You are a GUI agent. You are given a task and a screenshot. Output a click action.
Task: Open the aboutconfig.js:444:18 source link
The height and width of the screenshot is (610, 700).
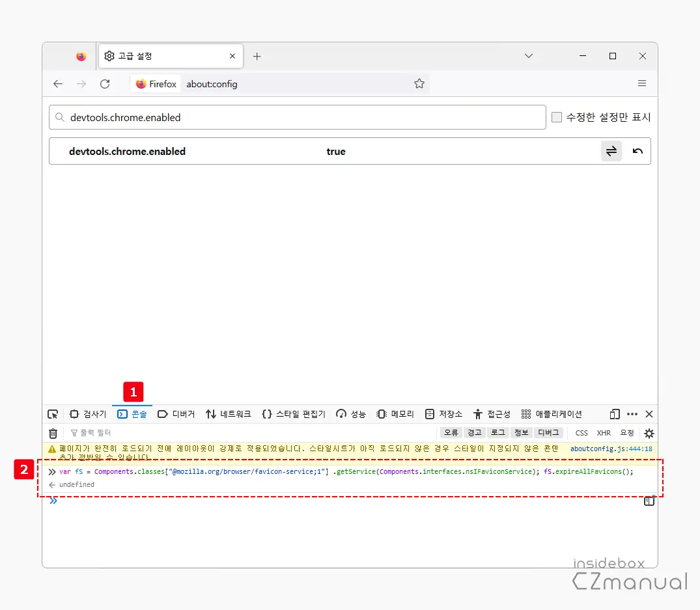click(611, 449)
